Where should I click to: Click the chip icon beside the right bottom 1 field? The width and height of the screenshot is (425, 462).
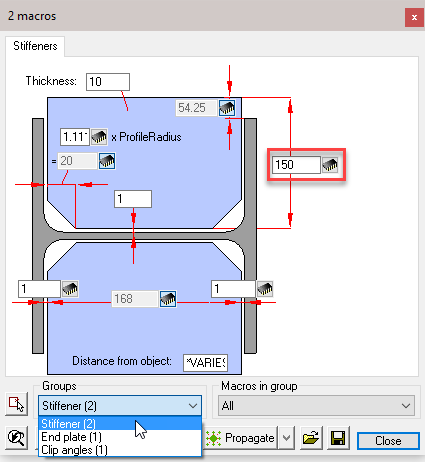pyautogui.click(x=265, y=289)
